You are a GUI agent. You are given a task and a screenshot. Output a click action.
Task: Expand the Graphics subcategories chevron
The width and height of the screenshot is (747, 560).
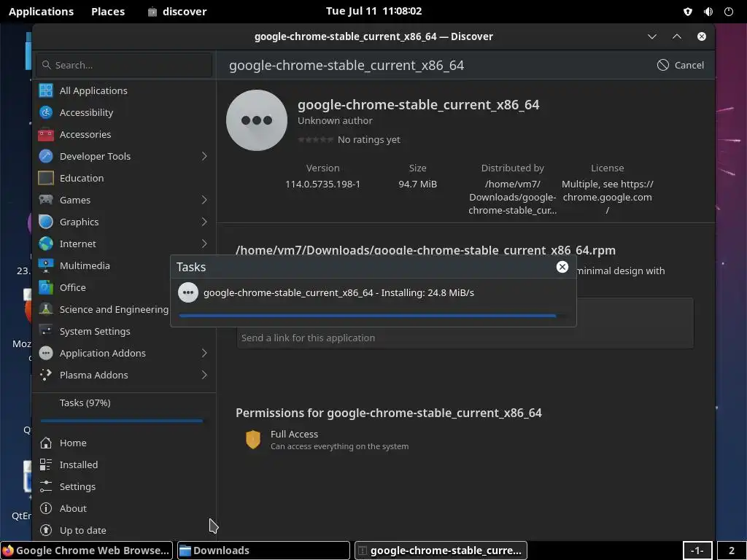pyautogui.click(x=204, y=222)
